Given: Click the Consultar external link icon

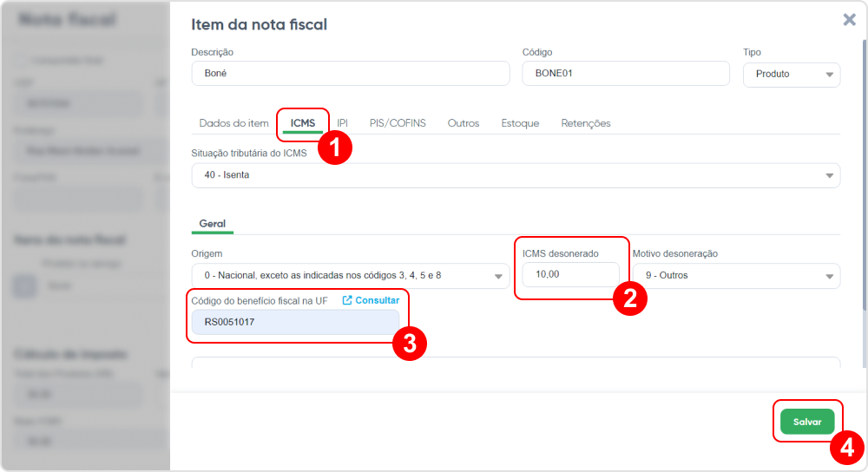Looking at the screenshot, I should [x=347, y=300].
